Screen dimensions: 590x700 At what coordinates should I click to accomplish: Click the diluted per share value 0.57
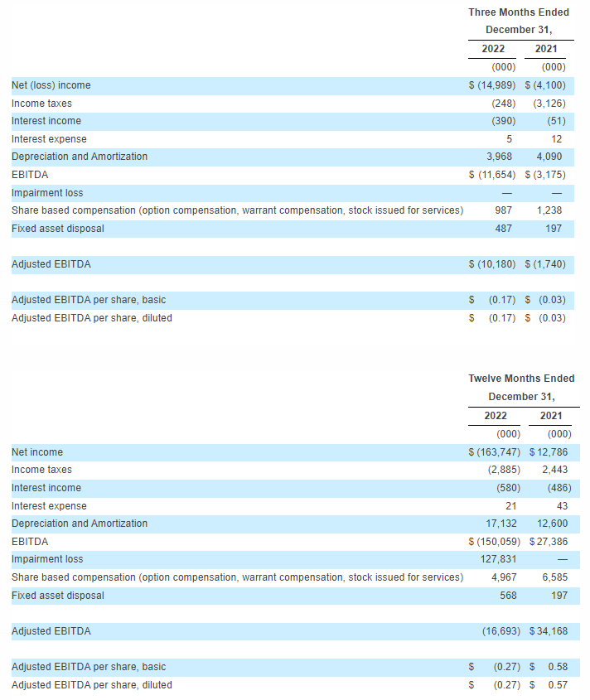point(558,685)
